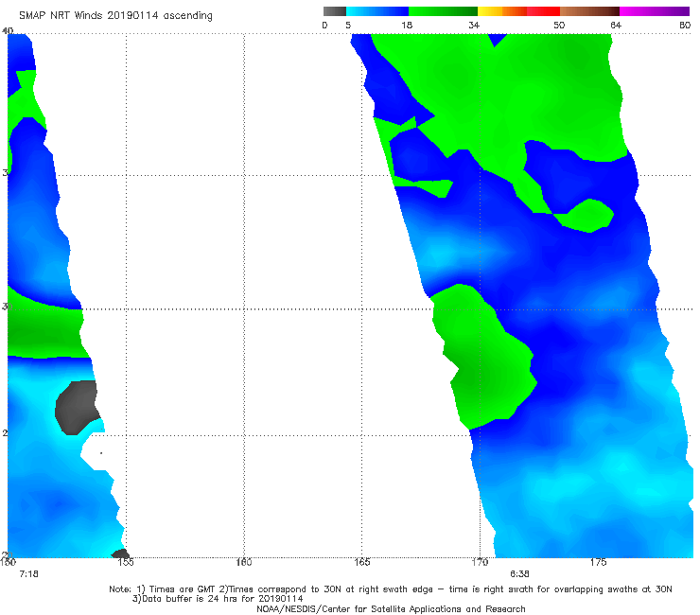Click the '40' latitude label at top left
Screen dimensions: 700x615
(8, 30)
